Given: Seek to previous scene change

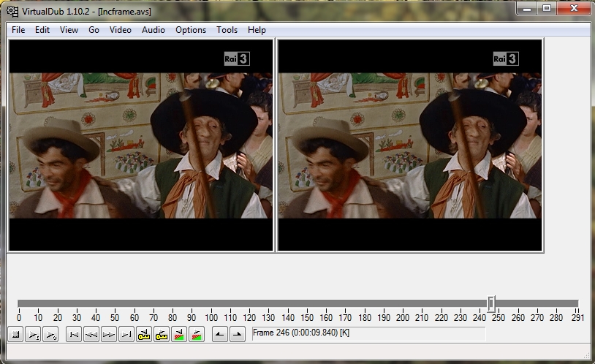Looking at the screenshot, I should [x=179, y=334].
